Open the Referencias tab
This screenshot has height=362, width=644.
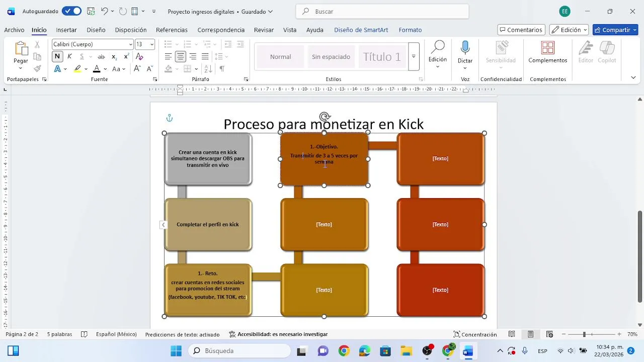click(172, 30)
